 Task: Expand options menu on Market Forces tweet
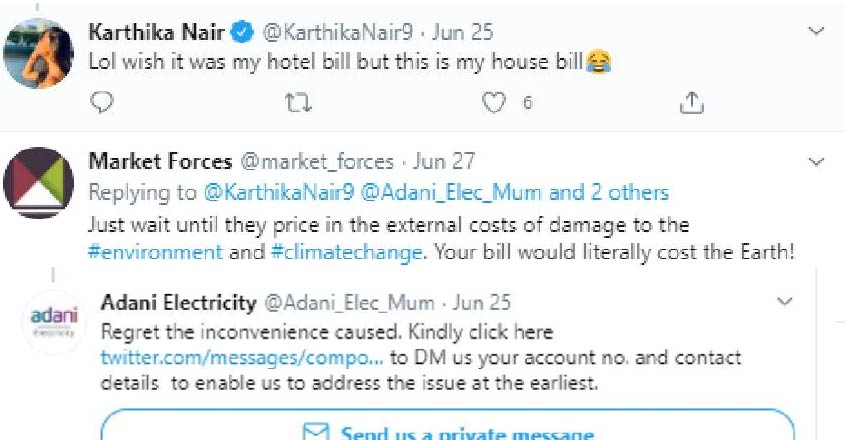coord(816,161)
